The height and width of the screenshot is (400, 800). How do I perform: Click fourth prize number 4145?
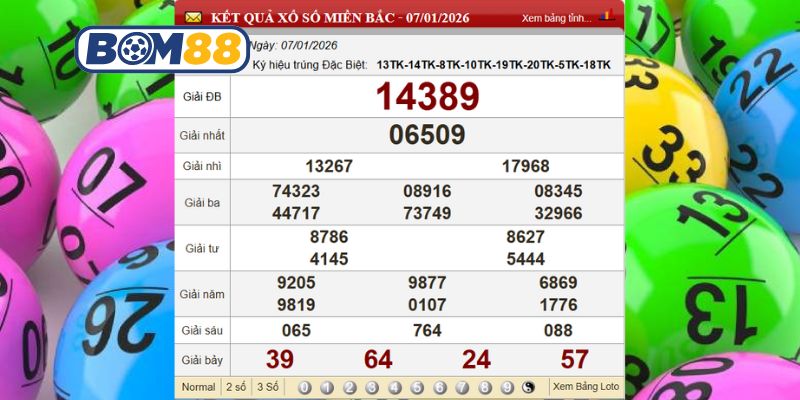click(329, 259)
